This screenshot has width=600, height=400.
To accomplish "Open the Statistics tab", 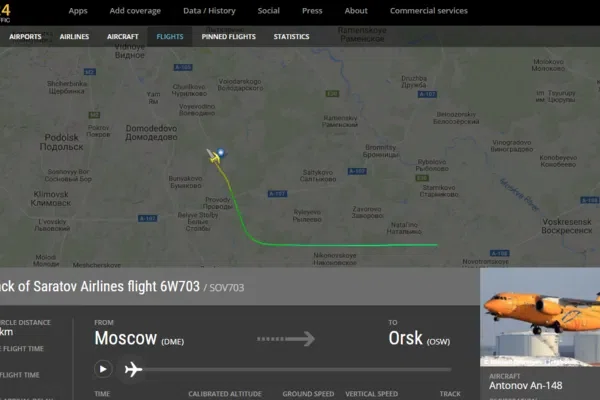I will point(291,37).
